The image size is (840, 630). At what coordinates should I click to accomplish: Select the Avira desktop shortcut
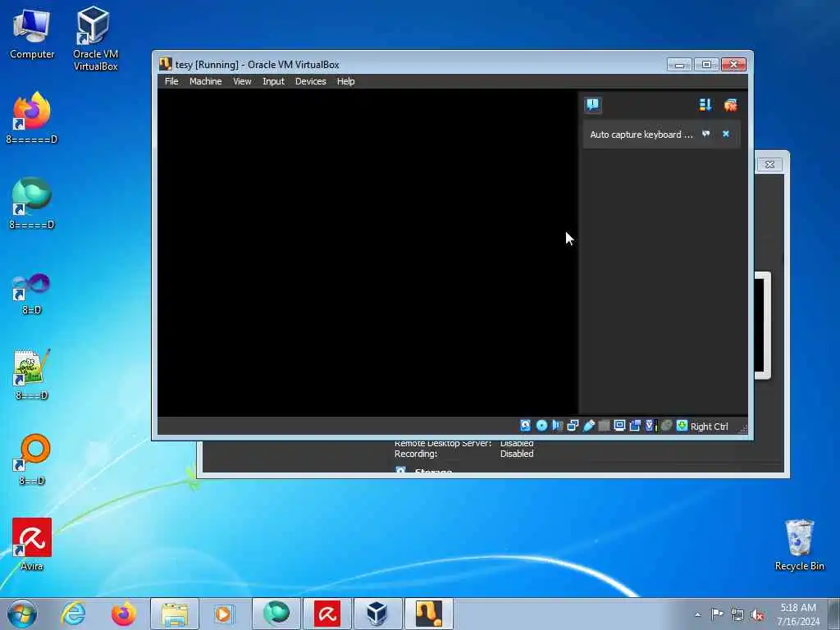pos(32,545)
